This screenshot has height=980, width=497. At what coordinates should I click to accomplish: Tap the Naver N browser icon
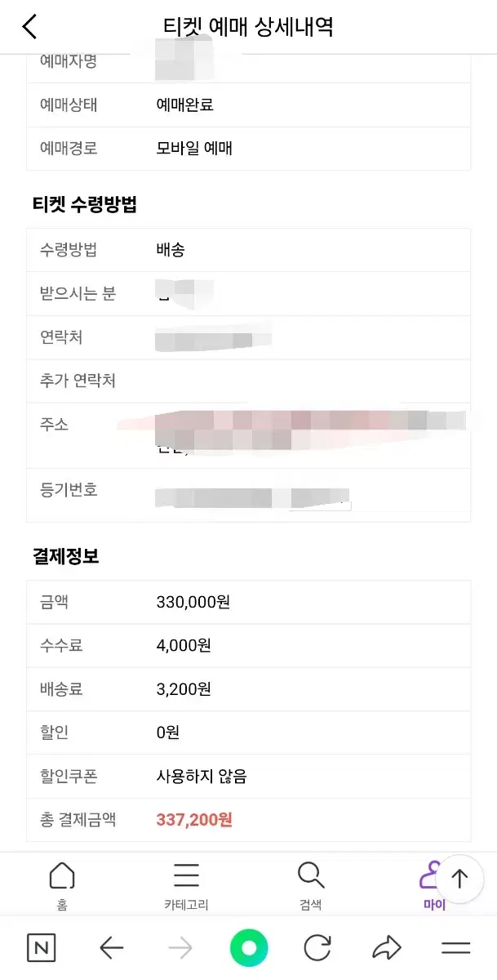tap(42, 948)
